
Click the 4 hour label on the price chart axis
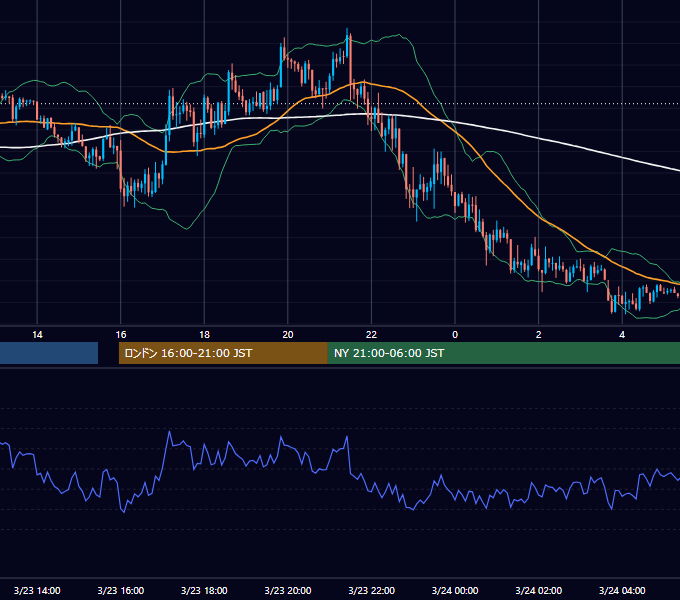(x=622, y=335)
